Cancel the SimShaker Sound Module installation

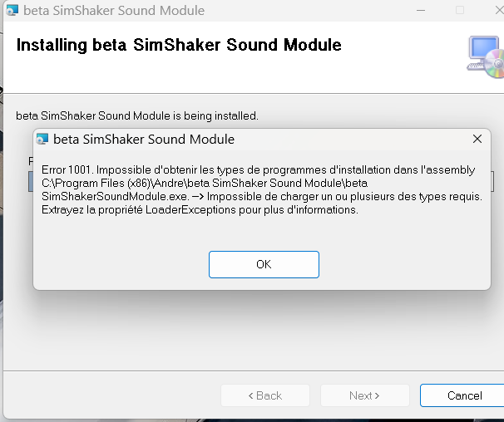pyautogui.click(x=464, y=395)
